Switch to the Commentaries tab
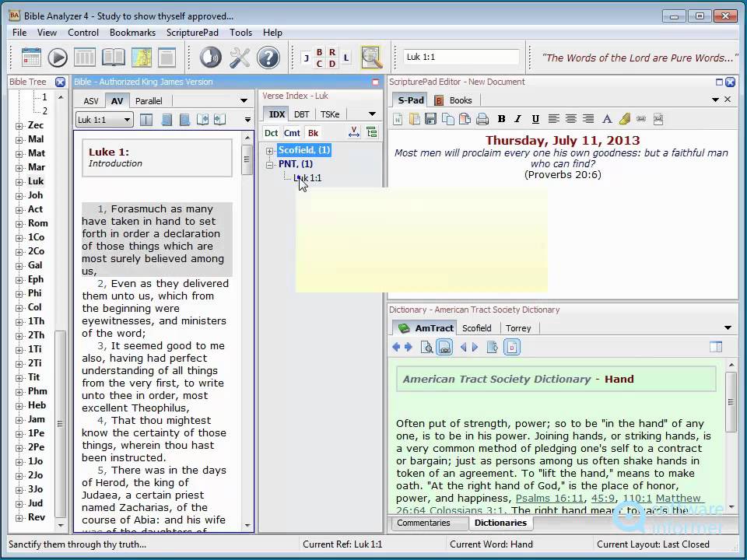Image resolution: width=747 pixels, height=560 pixels. tap(423, 523)
